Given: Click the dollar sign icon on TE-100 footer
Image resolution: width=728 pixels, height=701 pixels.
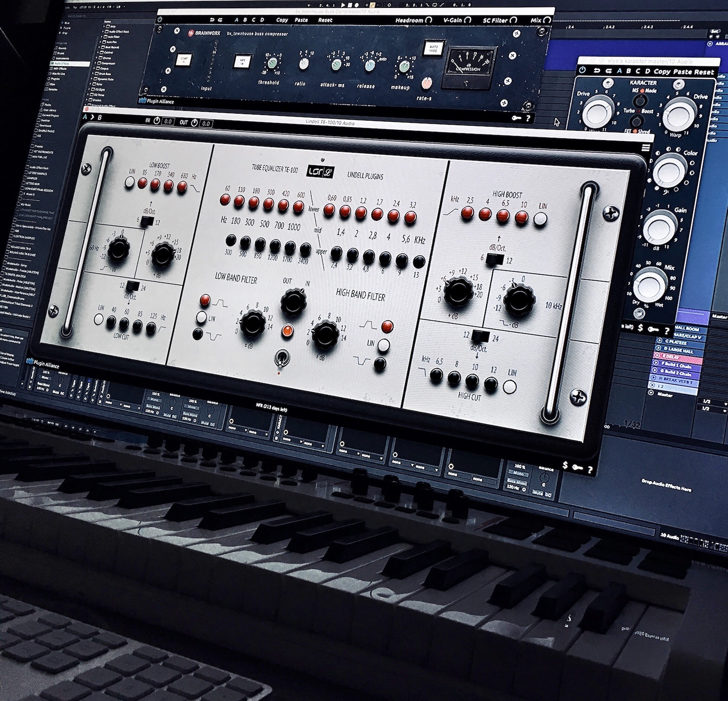Looking at the screenshot, I should (565, 465).
